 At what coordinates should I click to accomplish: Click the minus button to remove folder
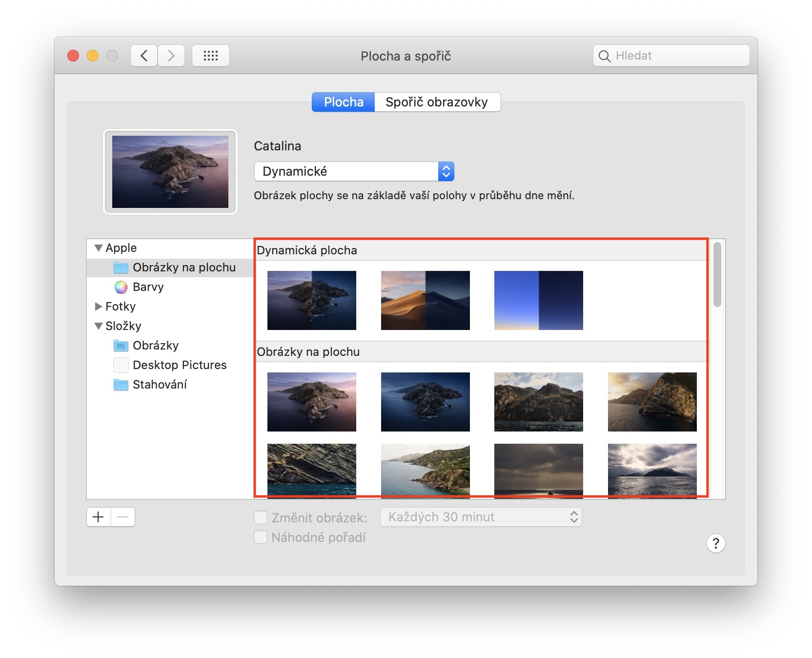[123, 517]
